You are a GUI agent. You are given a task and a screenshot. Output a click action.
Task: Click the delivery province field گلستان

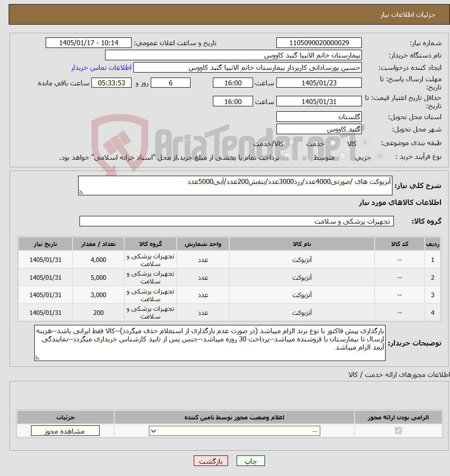click(319, 116)
